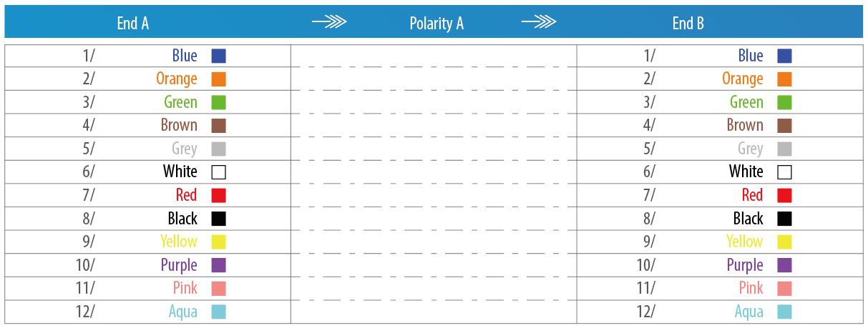This screenshot has width=868, height=328.
Task: Click the blue swatch in End A column
Action: pos(219,56)
